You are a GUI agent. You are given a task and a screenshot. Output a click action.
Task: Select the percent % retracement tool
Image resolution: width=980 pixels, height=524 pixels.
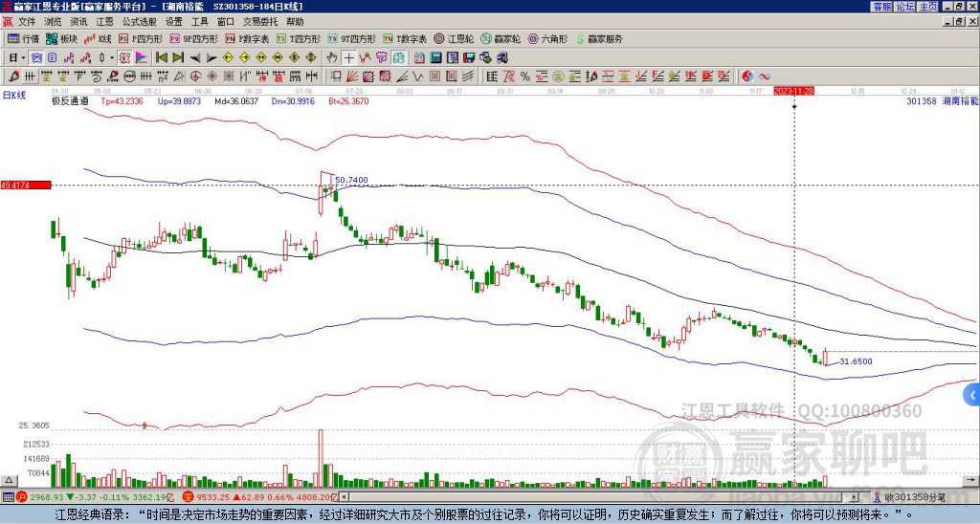(525, 76)
